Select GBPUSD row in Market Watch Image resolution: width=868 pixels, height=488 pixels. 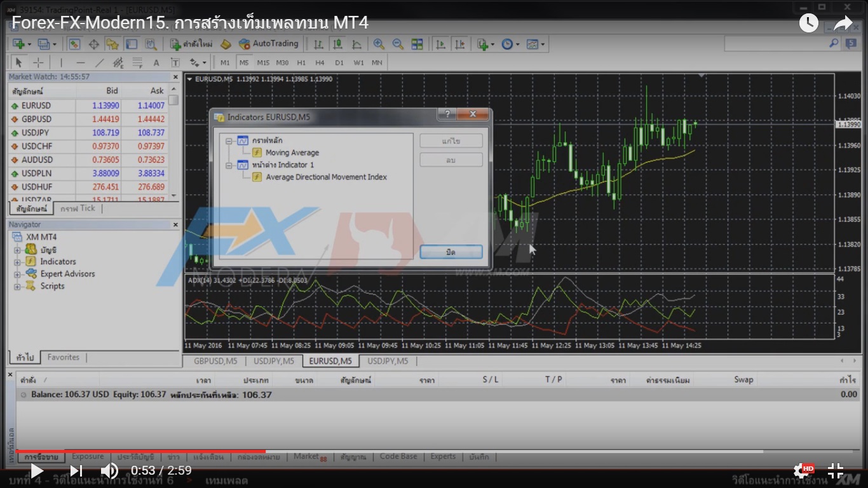pyautogui.click(x=89, y=119)
